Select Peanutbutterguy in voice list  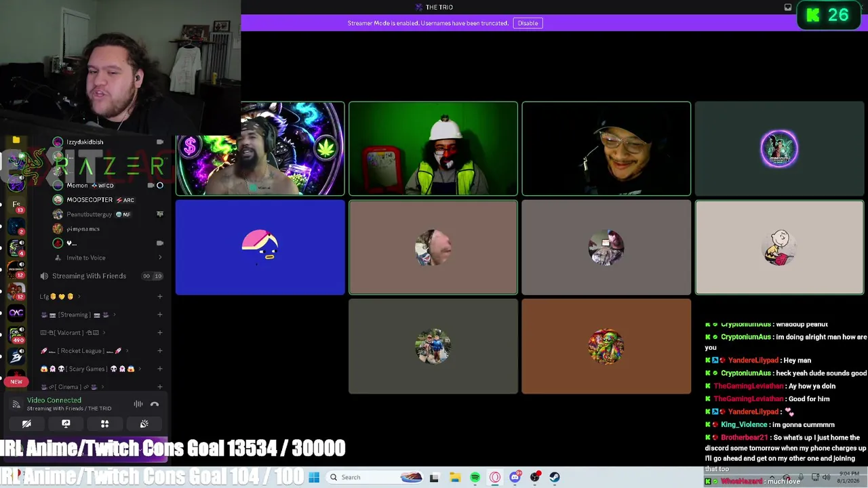coord(108,214)
